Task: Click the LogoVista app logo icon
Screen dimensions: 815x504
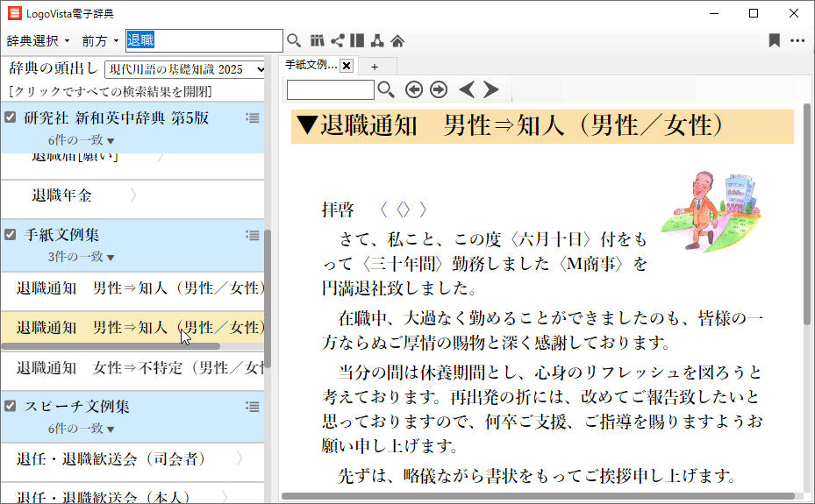Action: (x=15, y=13)
